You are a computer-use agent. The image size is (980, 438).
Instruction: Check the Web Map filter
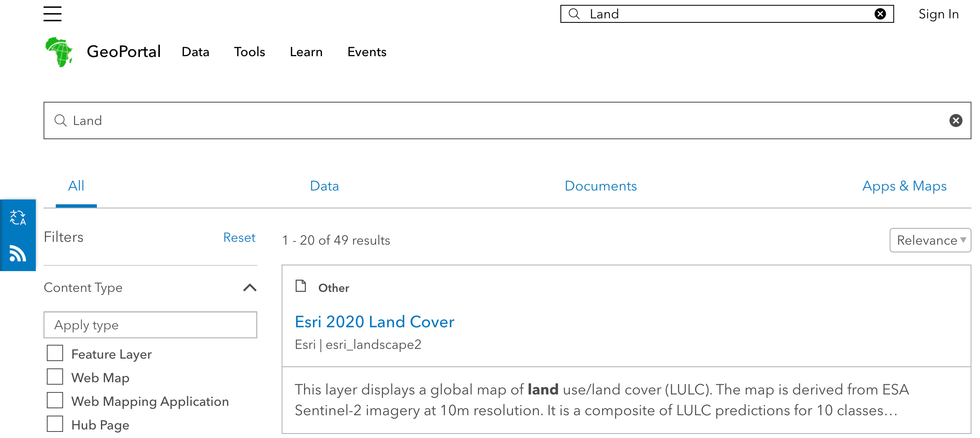coord(55,377)
